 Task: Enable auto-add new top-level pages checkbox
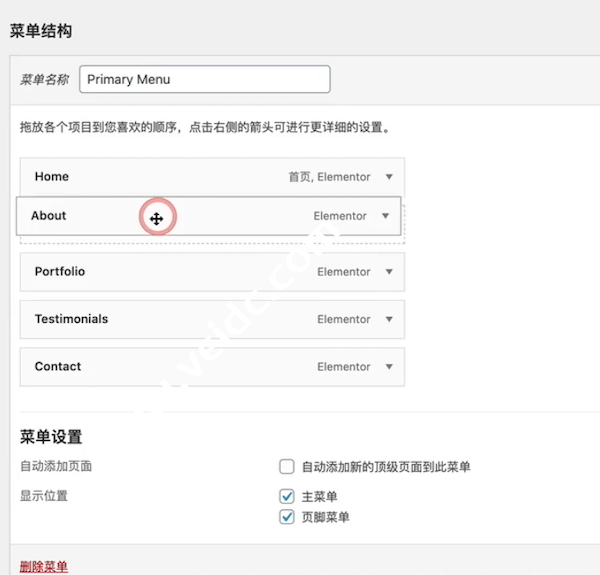287,467
